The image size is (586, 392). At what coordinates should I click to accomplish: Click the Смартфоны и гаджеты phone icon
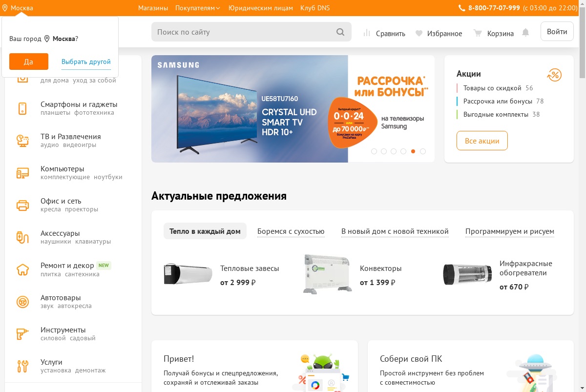(x=22, y=108)
